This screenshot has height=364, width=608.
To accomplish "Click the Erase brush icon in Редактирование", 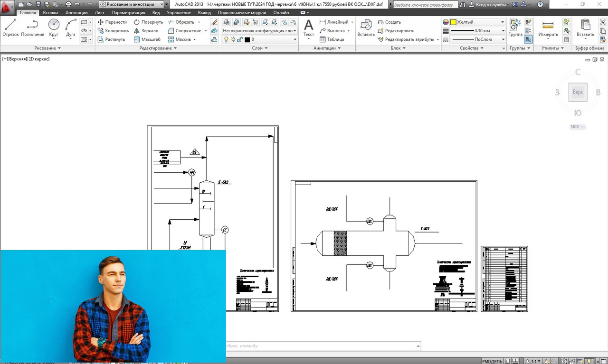I will pyautogui.click(x=214, y=22).
